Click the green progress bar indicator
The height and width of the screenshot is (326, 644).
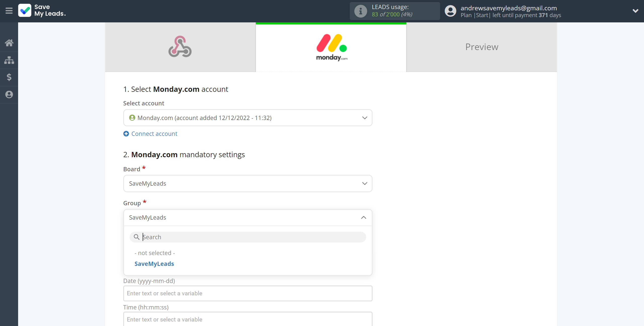(x=331, y=24)
